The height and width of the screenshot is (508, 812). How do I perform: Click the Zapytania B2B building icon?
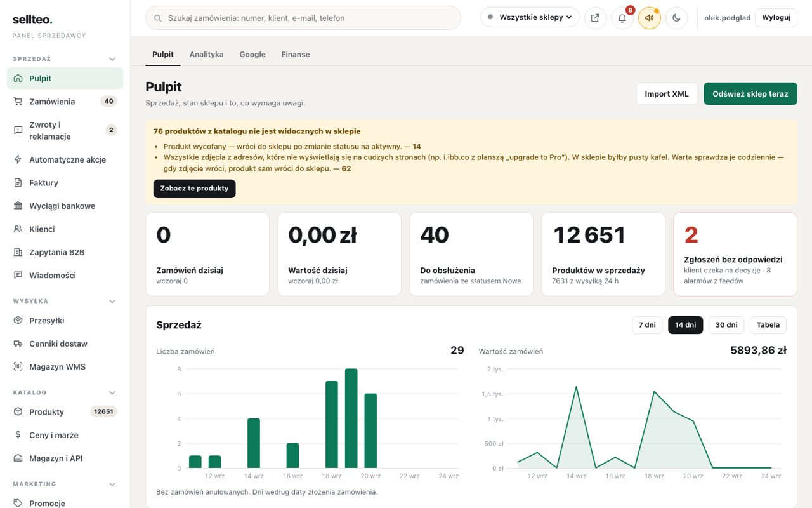18,252
